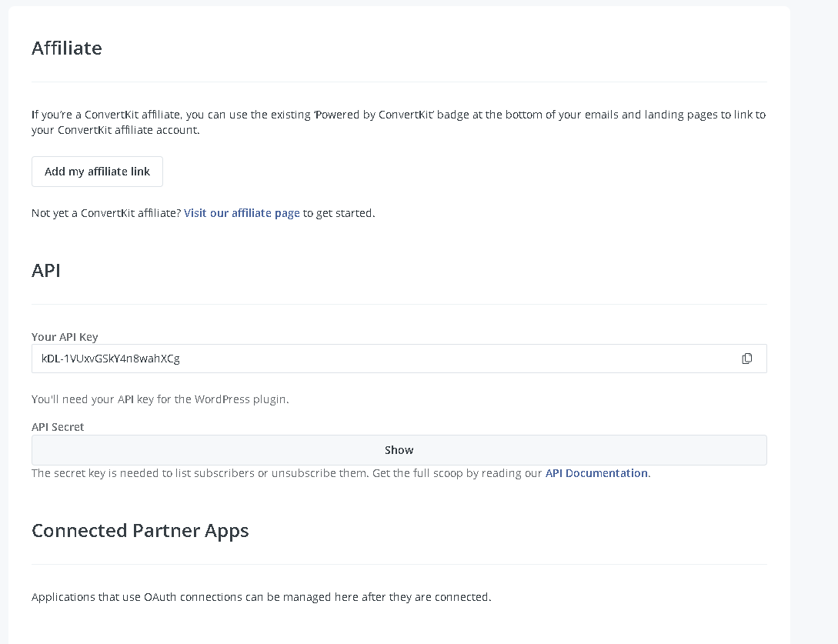The height and width of the screenshot is (644, 838).
Task: Click the Your API Key label
Action: (x=65, y=337)
